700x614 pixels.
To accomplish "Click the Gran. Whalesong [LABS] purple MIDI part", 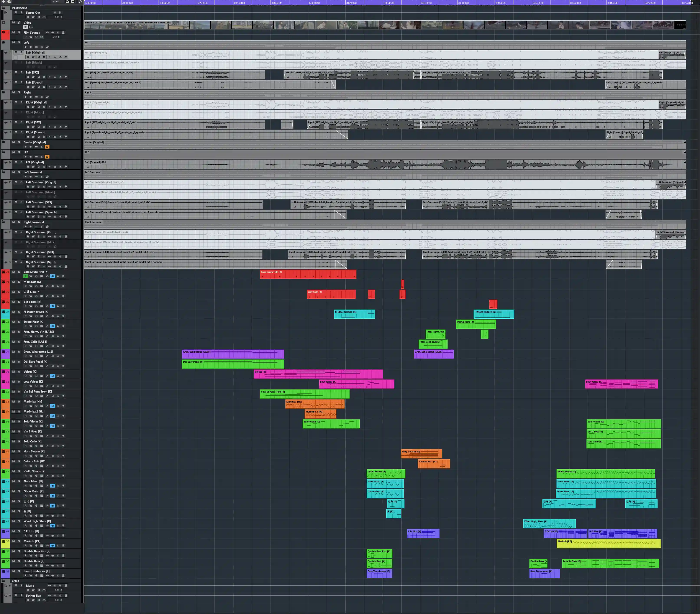I will click(233, 355).
